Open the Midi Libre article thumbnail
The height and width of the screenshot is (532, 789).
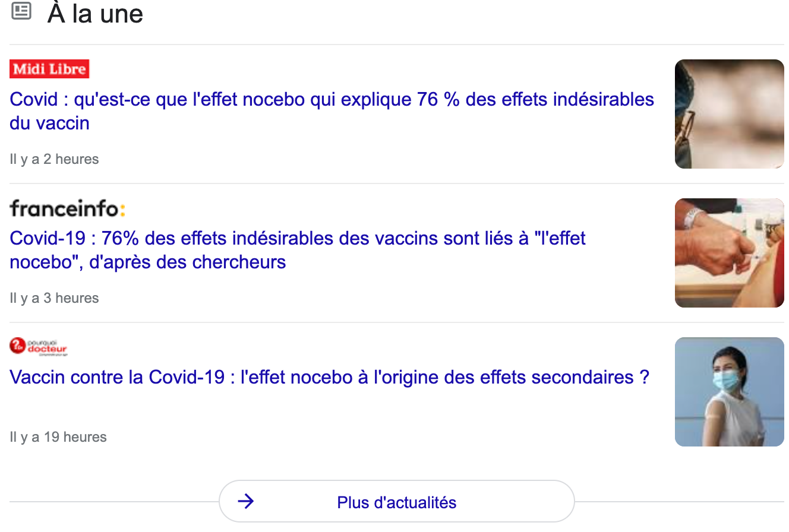729,114
